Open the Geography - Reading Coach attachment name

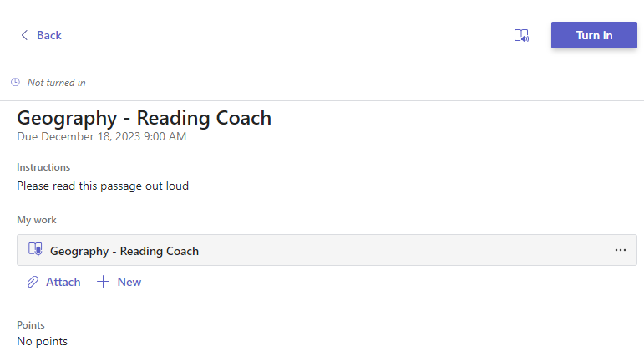(x=124, y=251)
